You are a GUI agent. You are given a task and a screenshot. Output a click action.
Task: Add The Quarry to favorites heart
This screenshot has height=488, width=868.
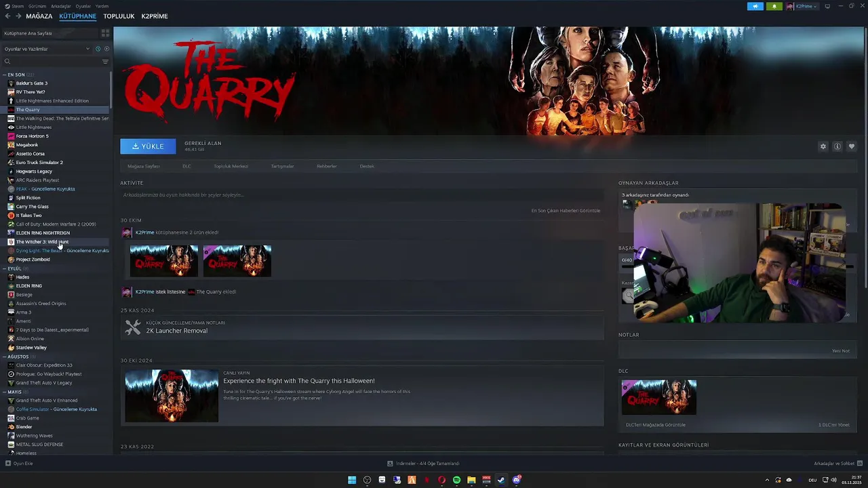tap(852, 146)
